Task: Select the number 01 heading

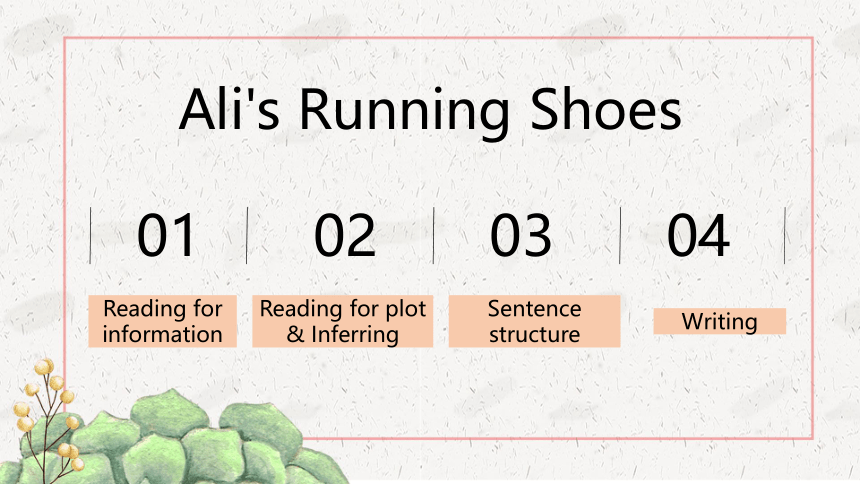Action: pos(167,235)
